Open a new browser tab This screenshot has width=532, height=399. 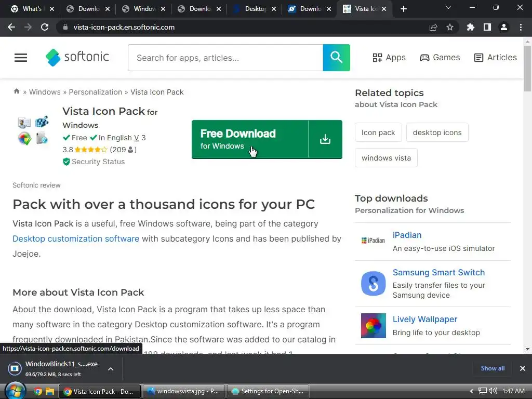[x=403, y=9]
